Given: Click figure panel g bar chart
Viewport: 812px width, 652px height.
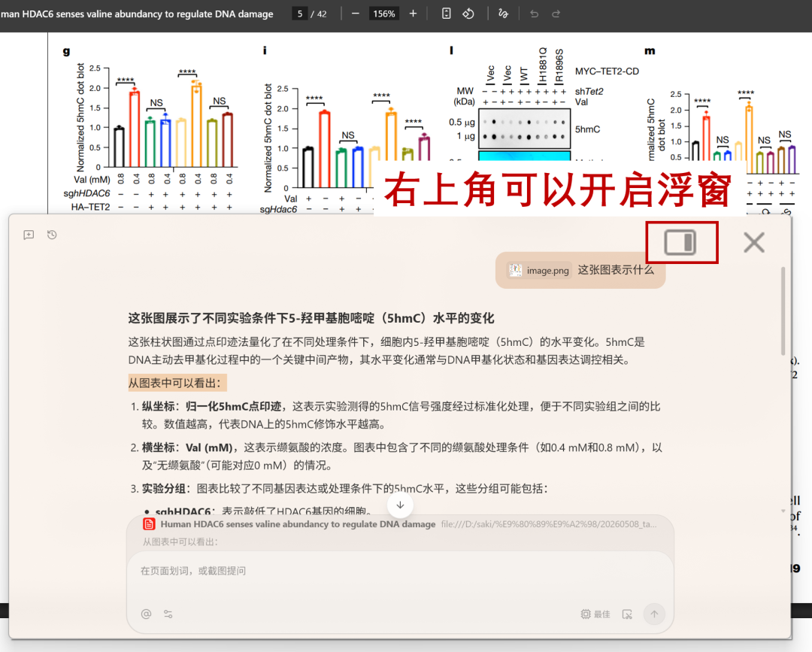Looking at the screenshot, I should pyautogui.click(x=156, y=135).
